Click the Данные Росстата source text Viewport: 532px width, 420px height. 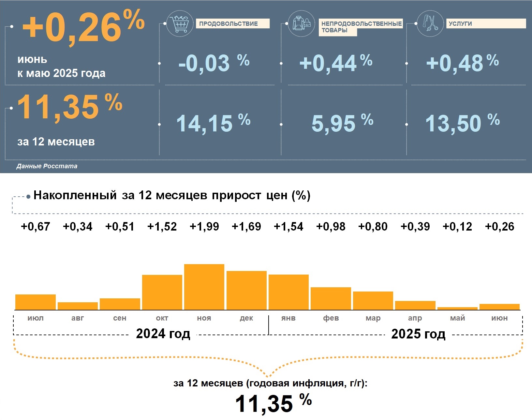[47, 166]
